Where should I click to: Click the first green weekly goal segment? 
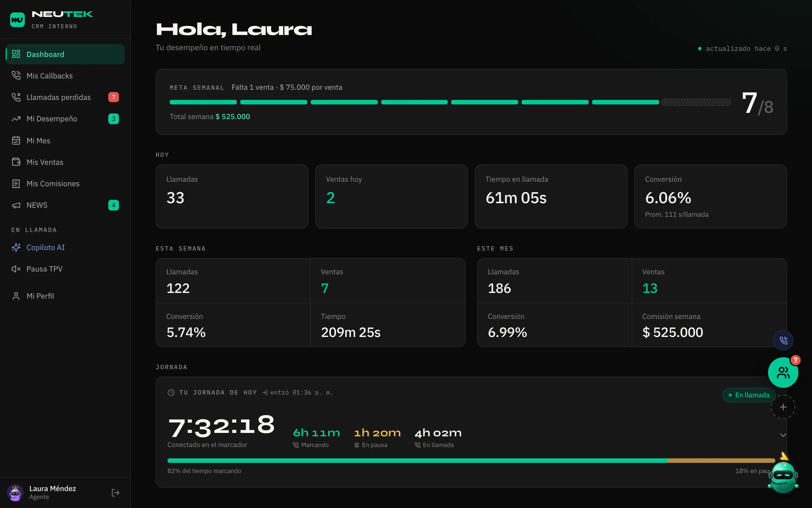coord(203,102)
